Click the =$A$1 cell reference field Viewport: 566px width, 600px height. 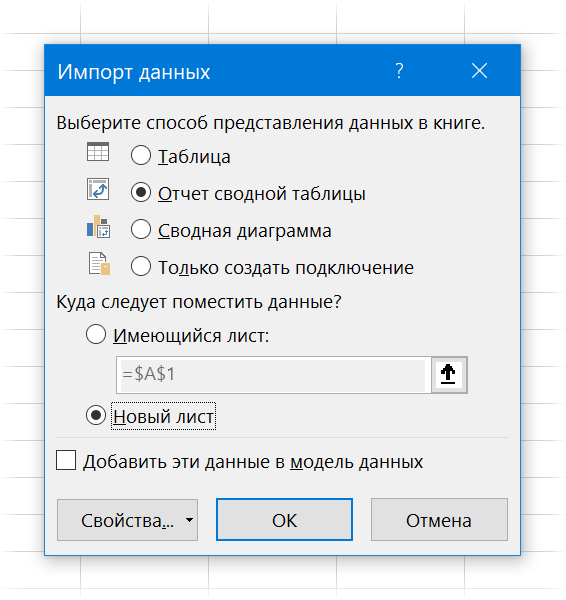[x=273, y=375]
